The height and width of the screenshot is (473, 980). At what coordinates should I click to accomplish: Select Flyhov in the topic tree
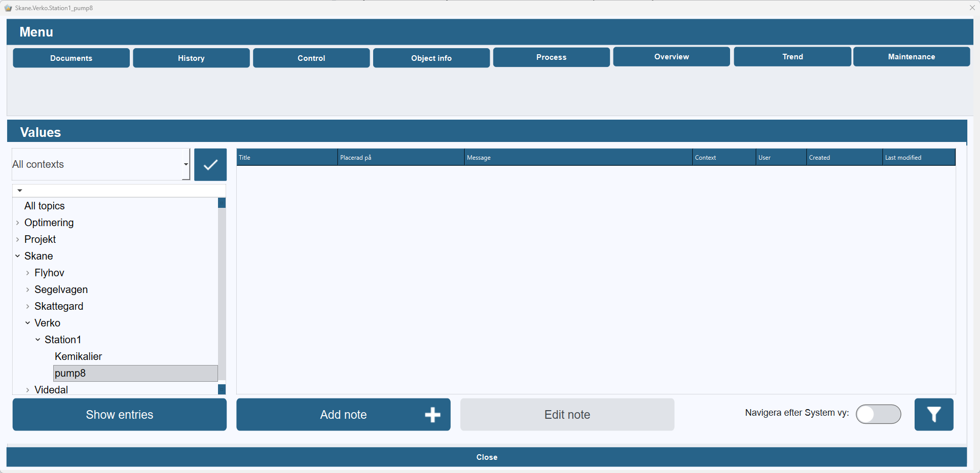(49, 273)
